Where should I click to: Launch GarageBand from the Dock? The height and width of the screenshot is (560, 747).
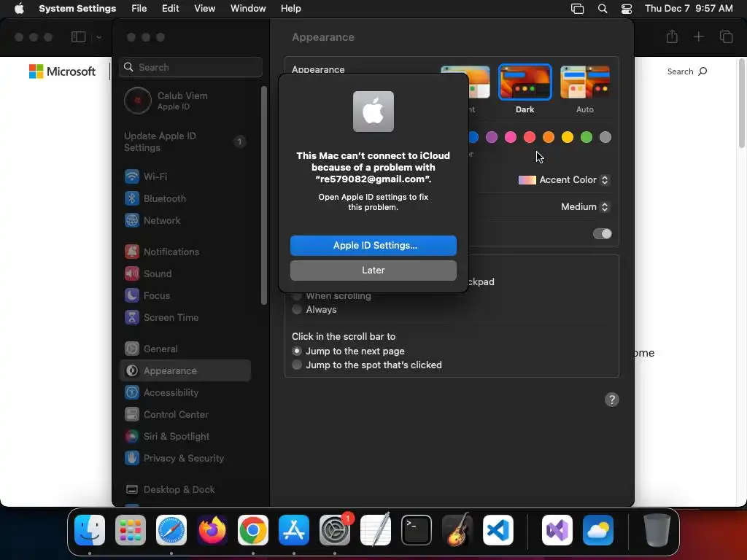pyautogui.click(x=457, y=530)
